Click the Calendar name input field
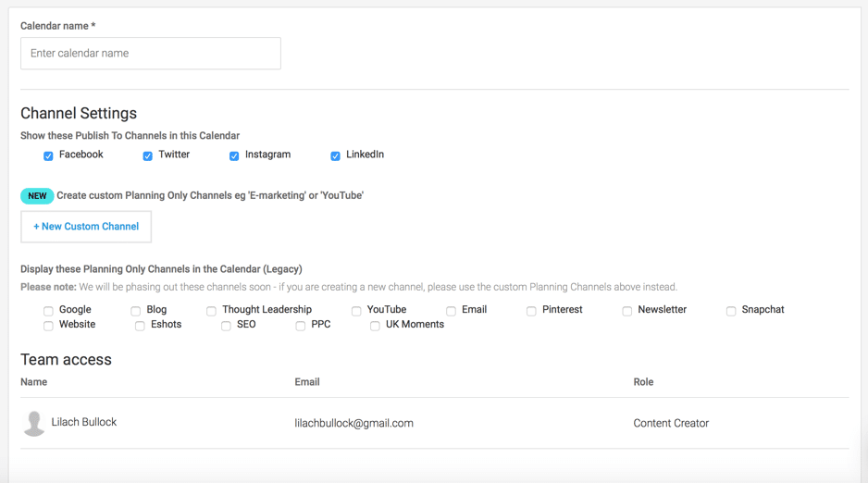Image resolution: width=868 pixels, height=483 pixels. 151,53
